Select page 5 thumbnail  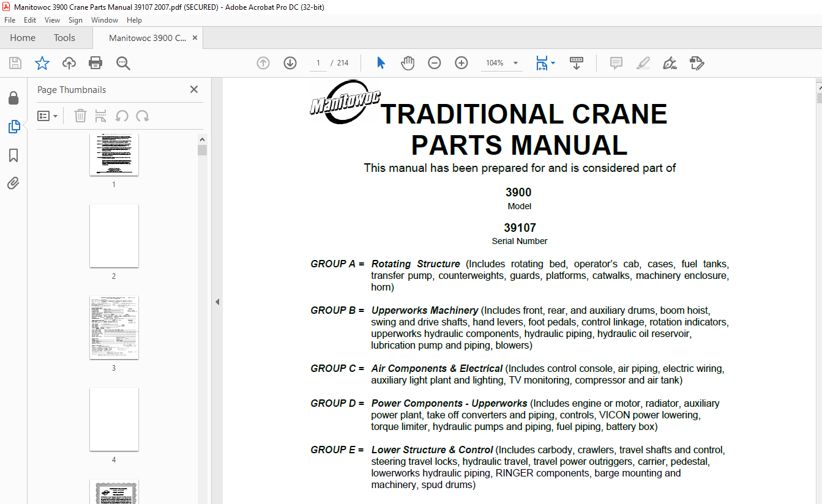point(114,492)
